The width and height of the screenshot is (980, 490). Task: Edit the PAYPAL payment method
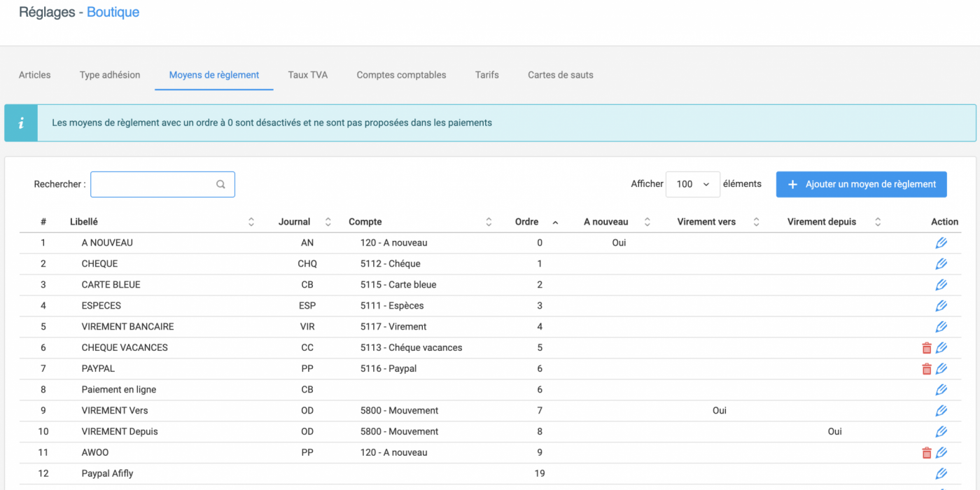point(941,369)
